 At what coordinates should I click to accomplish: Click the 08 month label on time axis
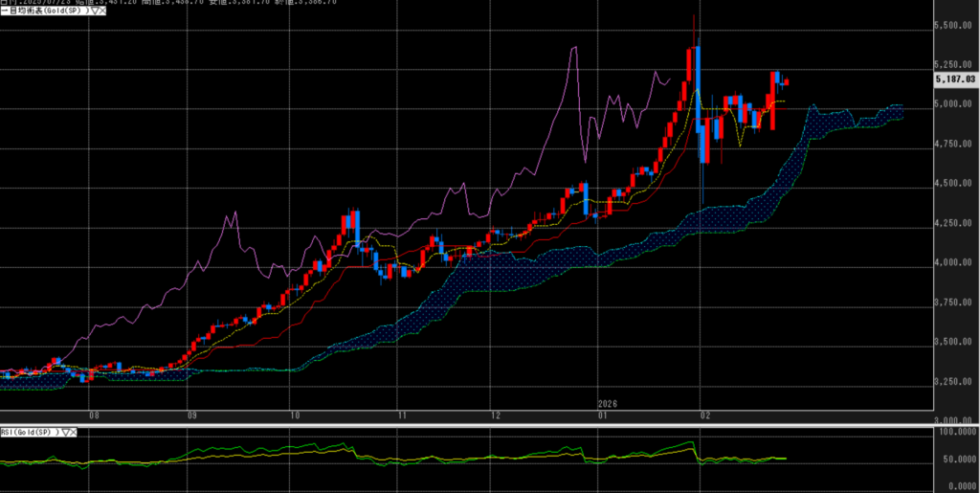[94, 416]
